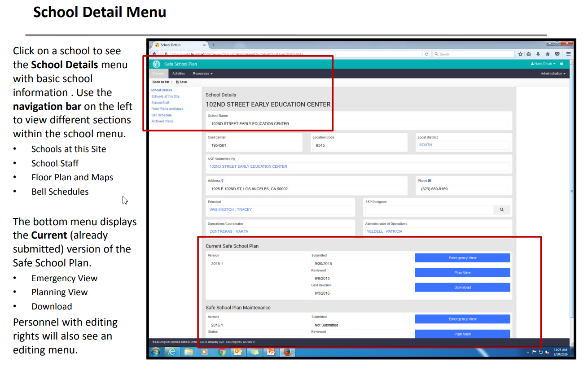Click the Download button
The image size is (588, 366).
coord(462,288)
